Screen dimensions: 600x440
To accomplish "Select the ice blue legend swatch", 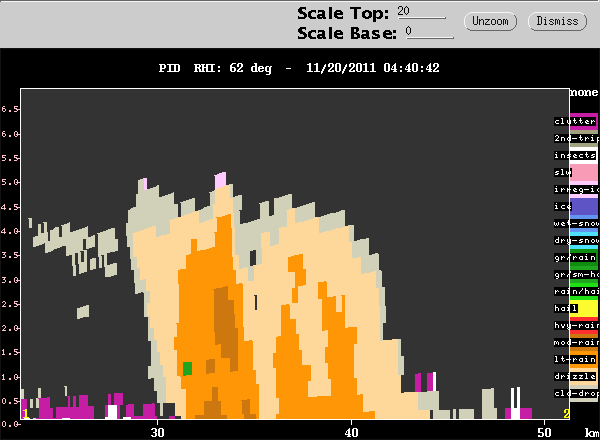I will click(x=584, y=206).
